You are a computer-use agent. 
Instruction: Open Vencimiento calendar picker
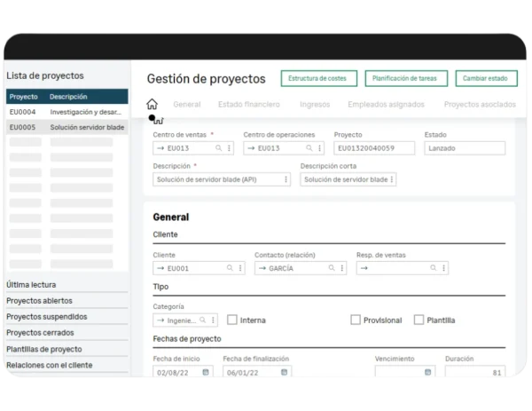pos(428,372)
